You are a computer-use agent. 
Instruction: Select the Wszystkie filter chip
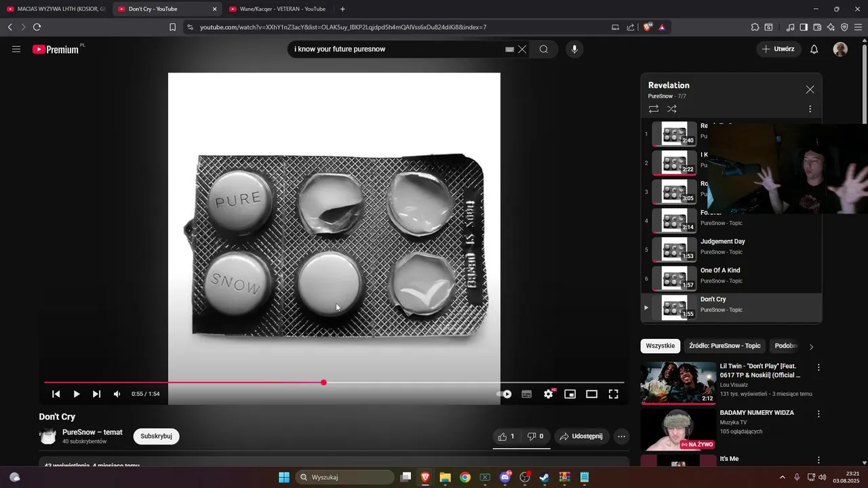coord(660,346)
